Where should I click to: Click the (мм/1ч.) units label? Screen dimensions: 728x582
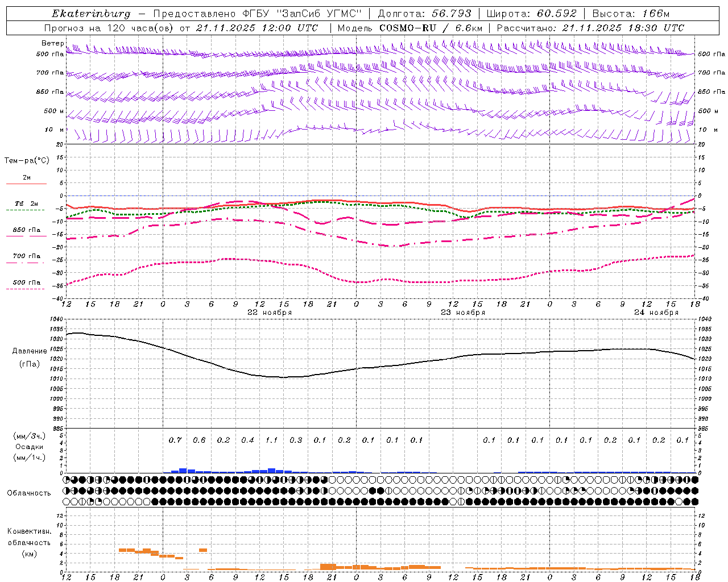[29, 458]
